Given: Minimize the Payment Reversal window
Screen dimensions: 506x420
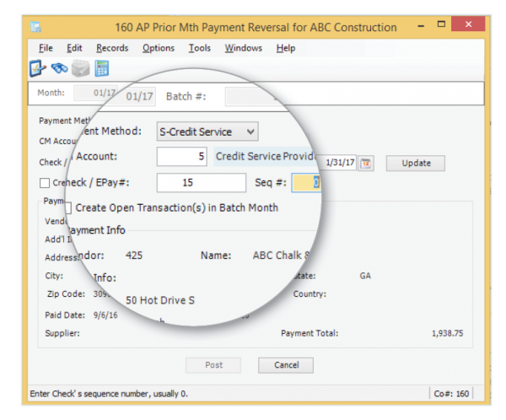Looking at the screenshot, I should 421,25.
